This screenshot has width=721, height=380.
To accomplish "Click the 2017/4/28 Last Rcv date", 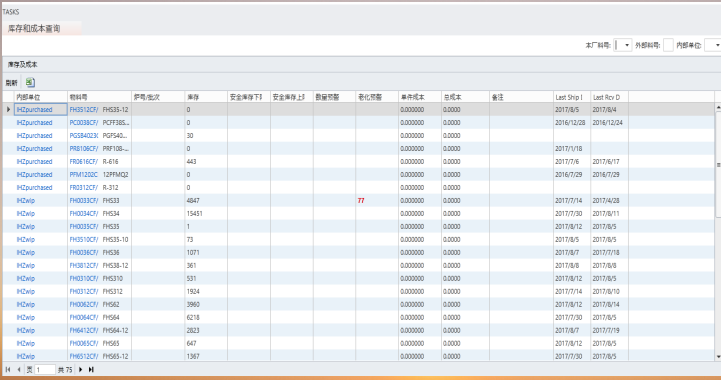I will click(606, 201).
